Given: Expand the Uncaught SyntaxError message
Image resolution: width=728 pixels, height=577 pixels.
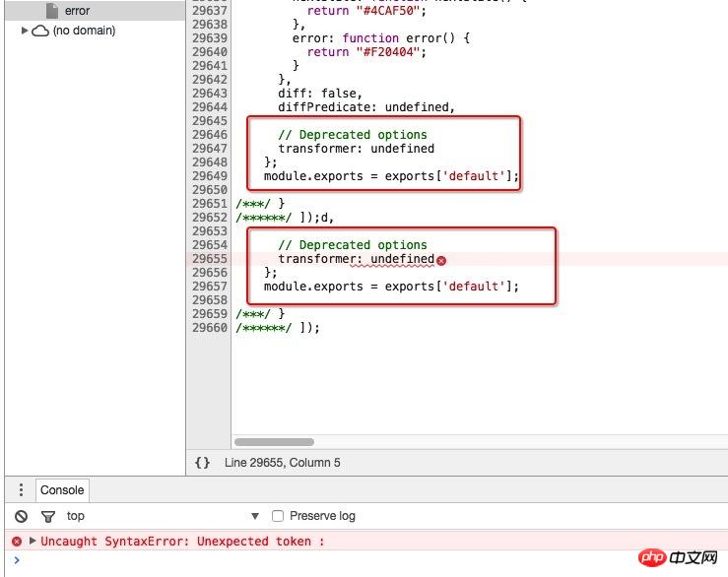Looking at the screenshot, I should click(x=33, y=541).
